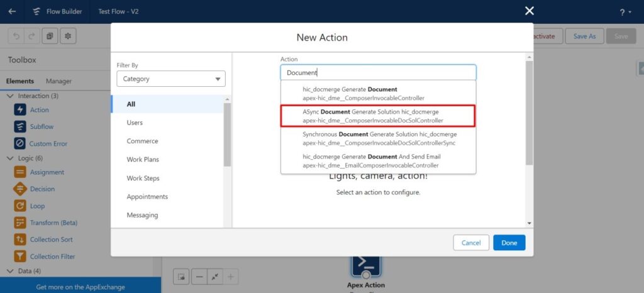Screen dimensions: 644x293
Task: Choose Generate Document And Send Email option
Action: [x=378, y=161]
